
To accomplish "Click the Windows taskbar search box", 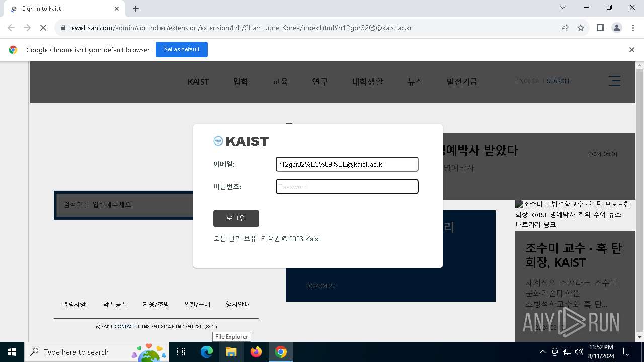I will click(x=98, y=352).
